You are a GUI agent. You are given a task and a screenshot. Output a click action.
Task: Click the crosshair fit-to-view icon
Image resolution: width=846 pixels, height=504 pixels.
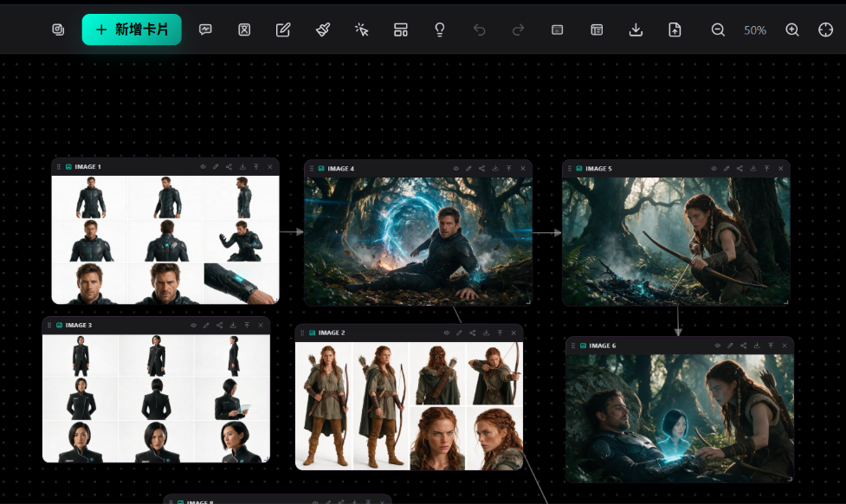(825, 29)
